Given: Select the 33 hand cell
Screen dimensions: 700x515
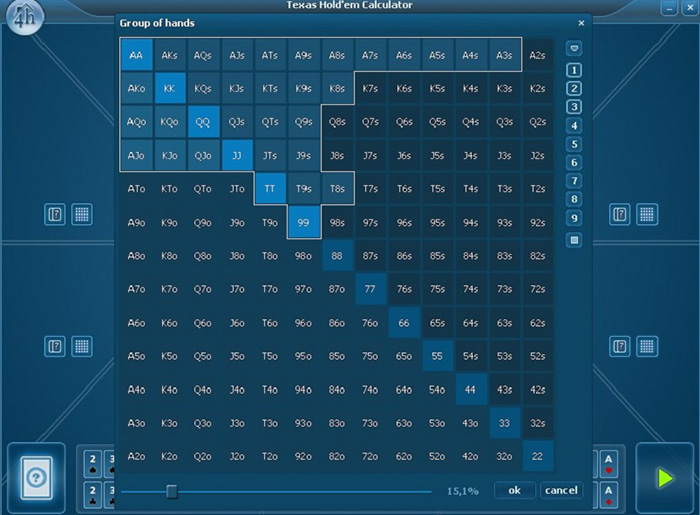Looking at the screenshot, I should pyautogui.click(x=504, y=423).
